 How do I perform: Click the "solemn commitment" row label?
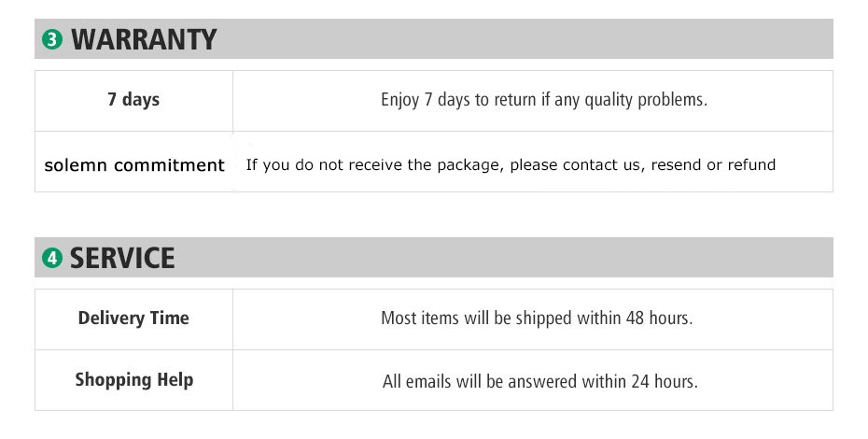coord(134,165)
